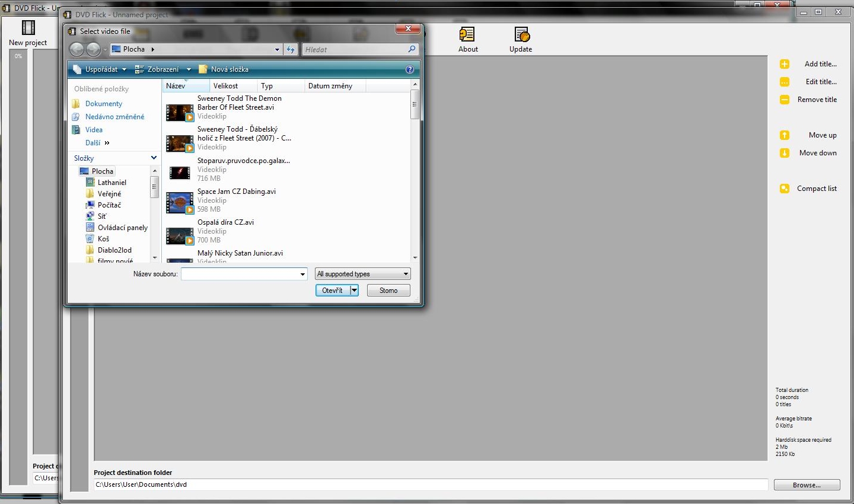The width and height of the screenshot is (854, 504).
Task: Open Nedávno změněné favorite link
Action: (x=114, y=117)
